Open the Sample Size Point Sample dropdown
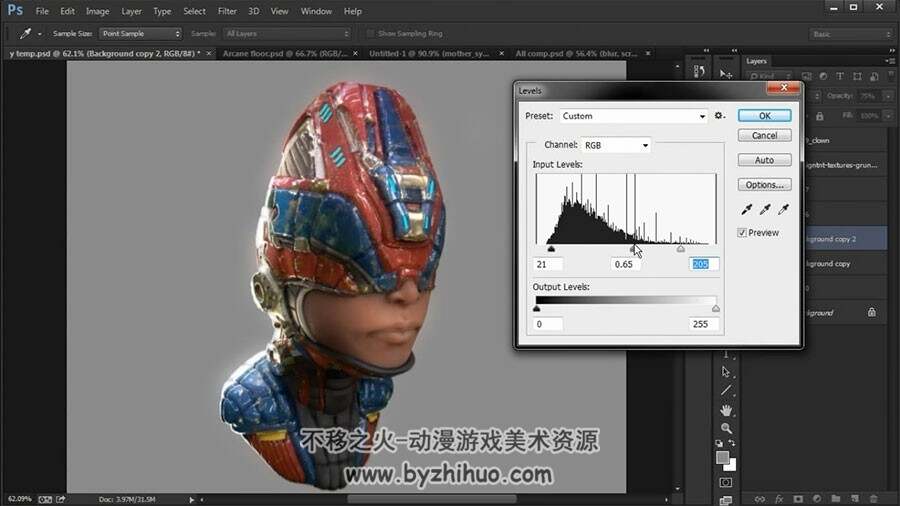Image resolution: width=900 pixels, height=506 pixels. [x=141, y=33]
